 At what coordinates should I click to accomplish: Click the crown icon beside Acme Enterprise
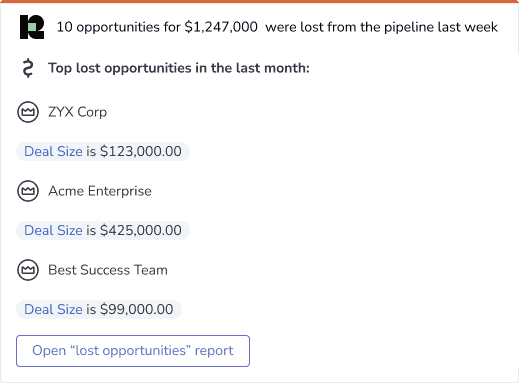28,191
